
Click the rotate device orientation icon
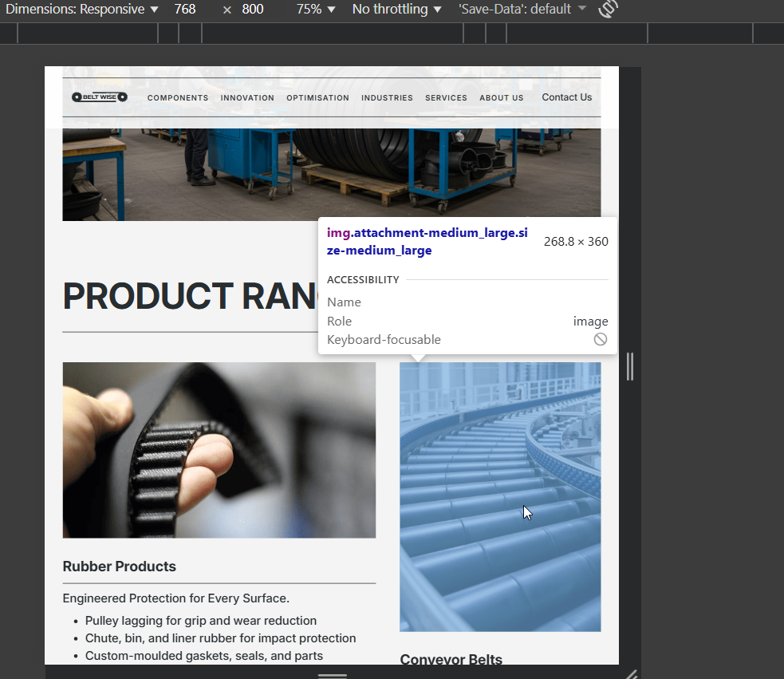click(x=609, y=10)
